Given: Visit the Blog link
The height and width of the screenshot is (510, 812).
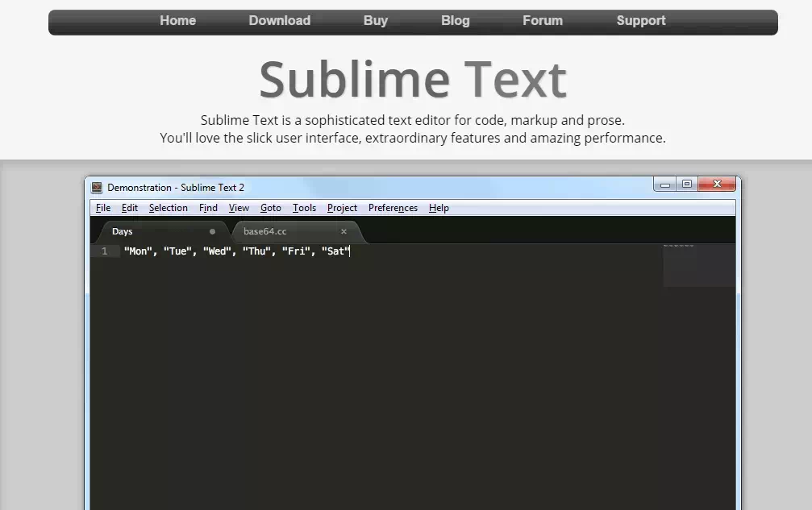Looking at the screenshot, I should 456,21.
